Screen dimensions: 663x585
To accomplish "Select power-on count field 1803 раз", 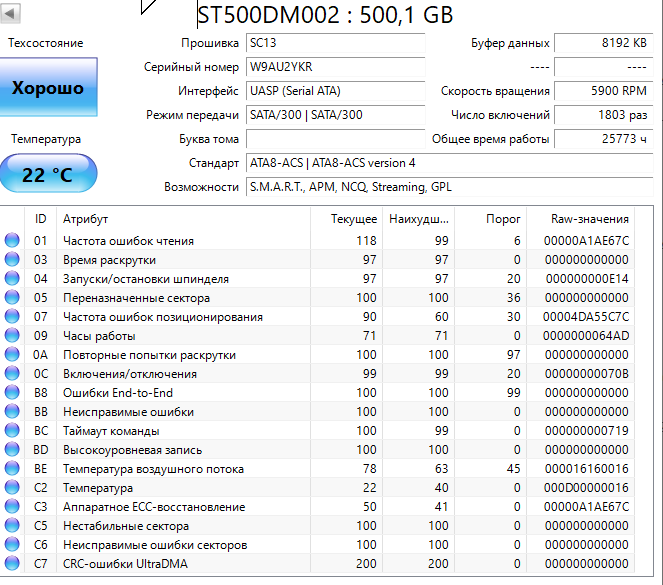I will (x=604, y=115).
